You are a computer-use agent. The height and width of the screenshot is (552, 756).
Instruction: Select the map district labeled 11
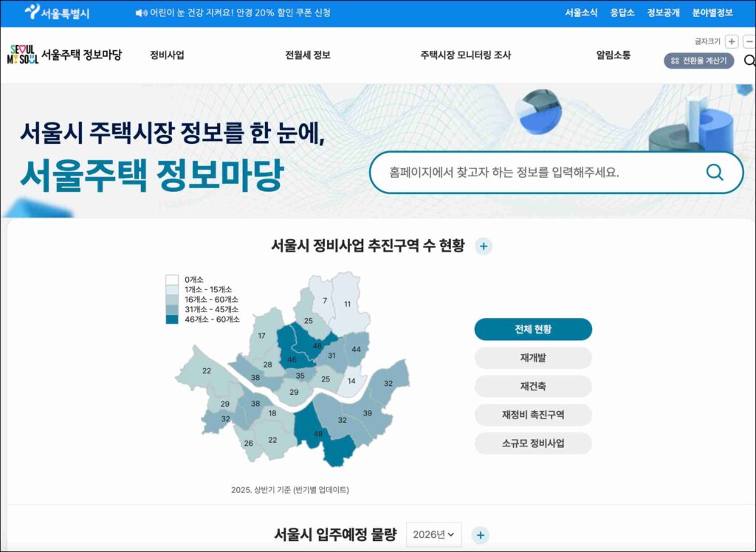click(x=347, y=304)
